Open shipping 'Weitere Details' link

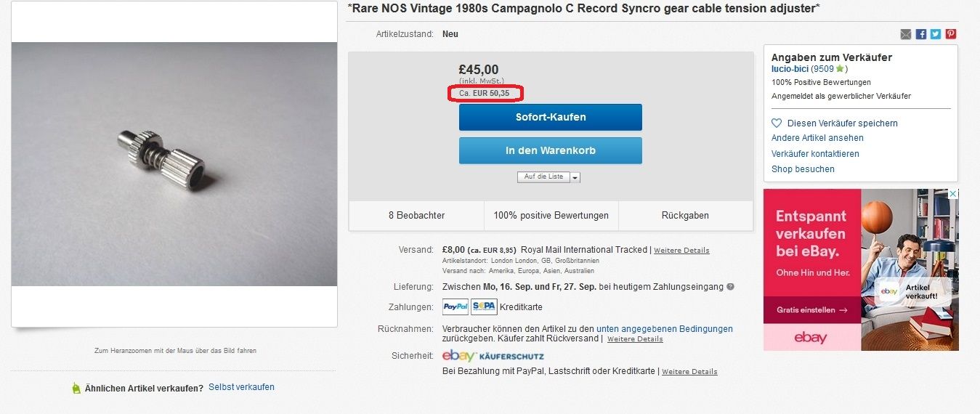pos(681,251)
